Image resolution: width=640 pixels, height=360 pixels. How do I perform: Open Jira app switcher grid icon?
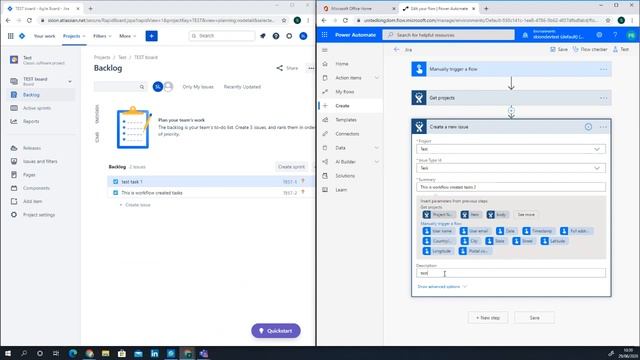11,36
